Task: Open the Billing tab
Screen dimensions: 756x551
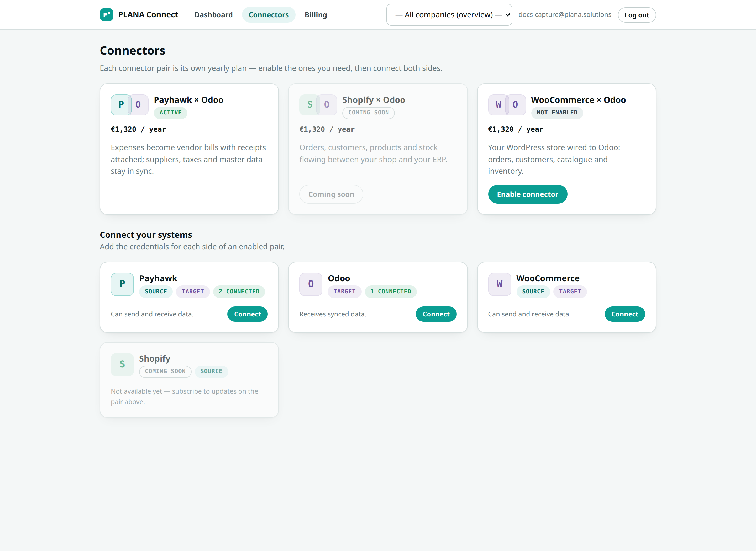Action: click(x=316, y=15)
